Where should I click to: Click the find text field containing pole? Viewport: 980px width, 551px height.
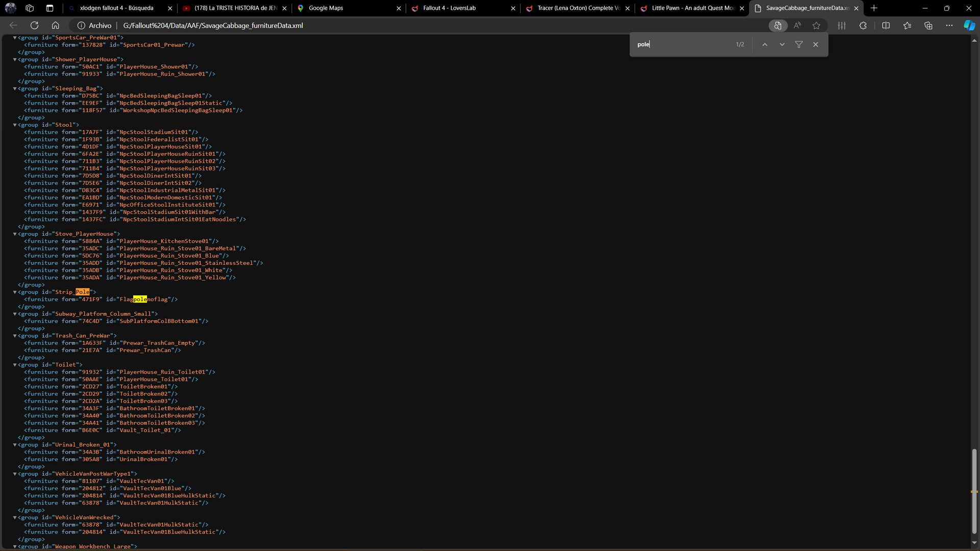click(681, 44)
